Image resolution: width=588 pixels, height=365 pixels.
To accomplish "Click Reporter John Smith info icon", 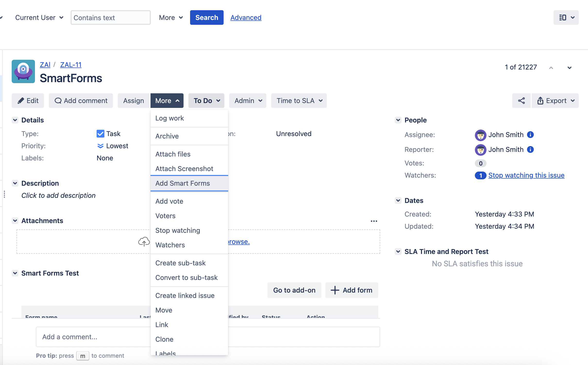I will [x=530, y=149].
